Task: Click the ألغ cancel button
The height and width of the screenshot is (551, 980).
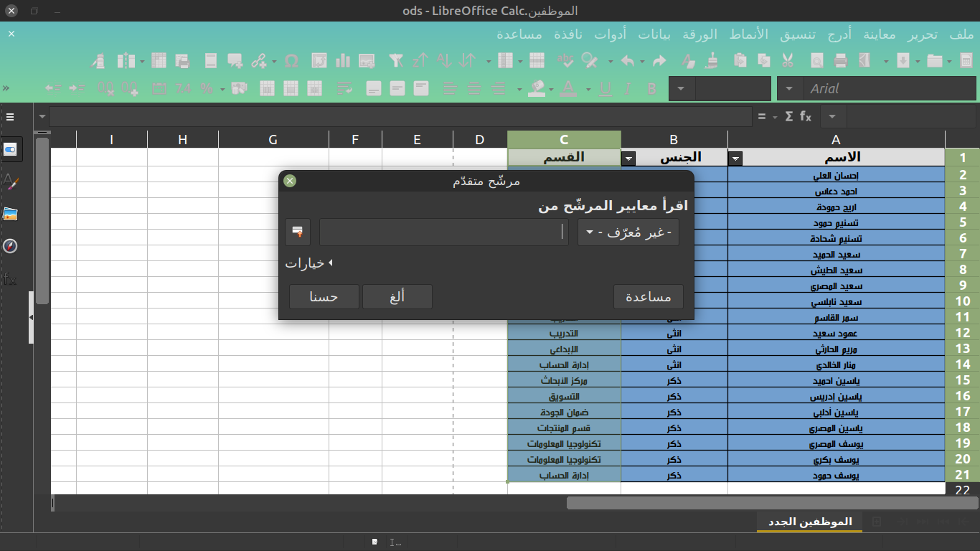Action: click(x=397, y=297)
